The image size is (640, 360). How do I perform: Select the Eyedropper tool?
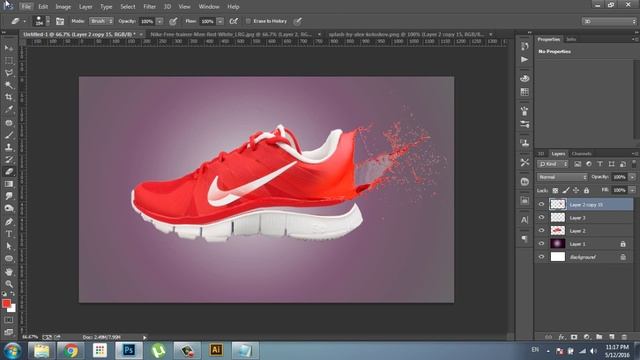point(9,109)
